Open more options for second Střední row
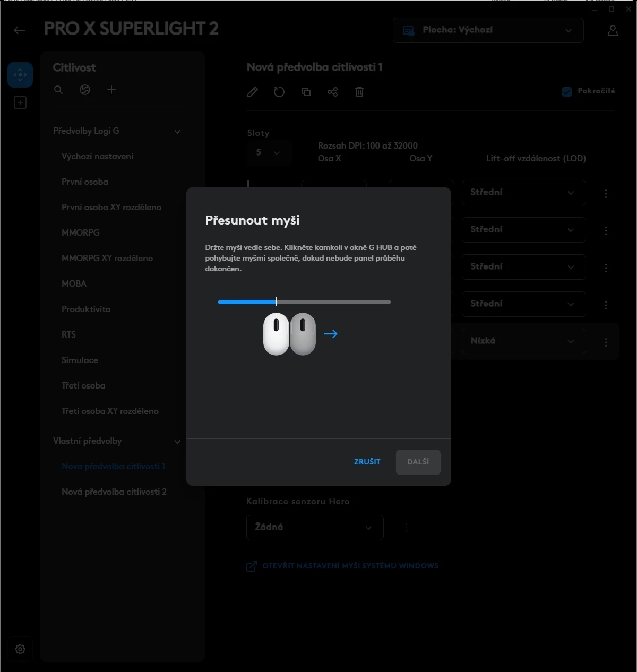 [x=606, y=231]
